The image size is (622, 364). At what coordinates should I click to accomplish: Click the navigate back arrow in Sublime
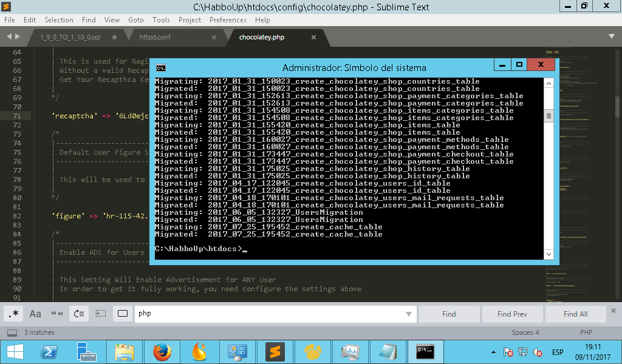point(9,36)
